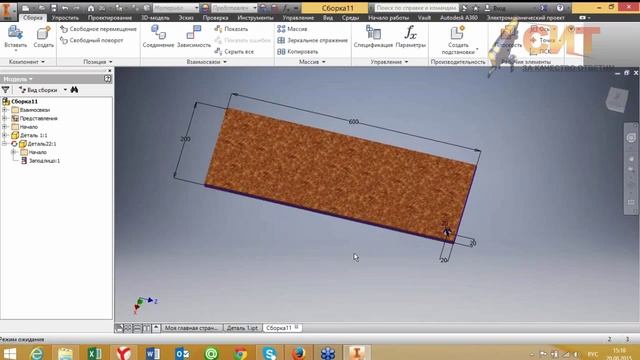Image resolution: width=640 pixels, height=360 pixels.
Task: Expand the Деталь 1:1 tree node
Action: pos(5,135)
